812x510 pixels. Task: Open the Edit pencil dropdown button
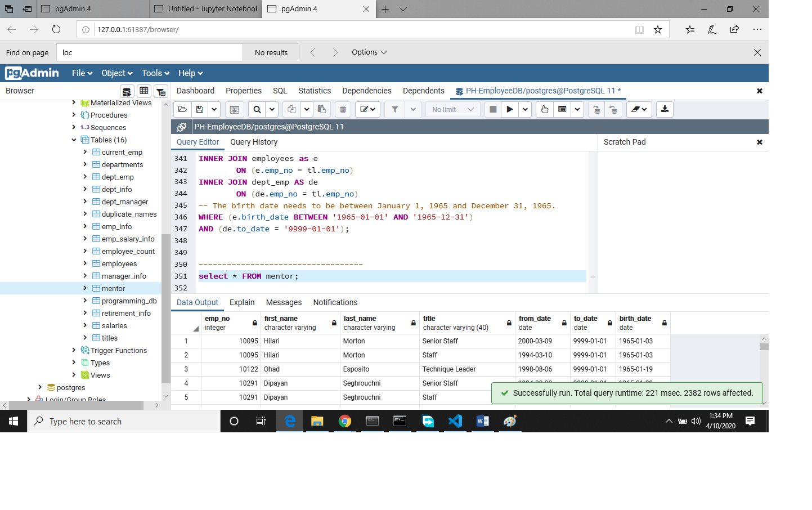368,109
